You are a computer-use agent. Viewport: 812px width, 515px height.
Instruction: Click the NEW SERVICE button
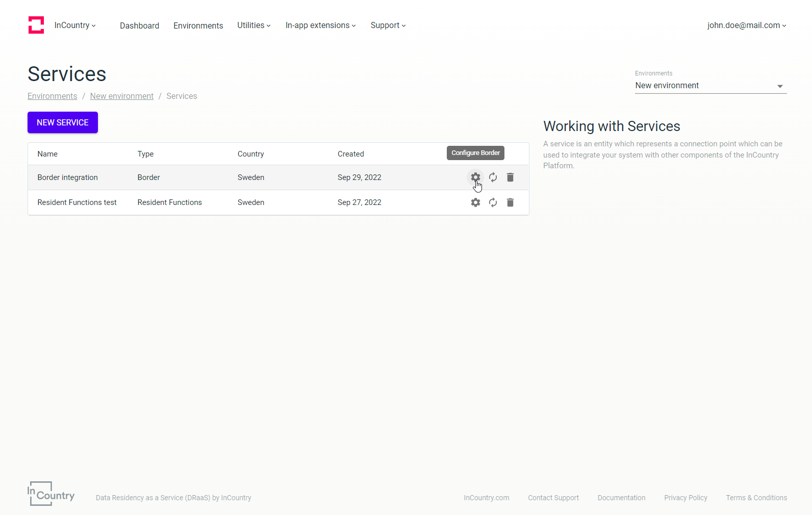pos(63,122)
